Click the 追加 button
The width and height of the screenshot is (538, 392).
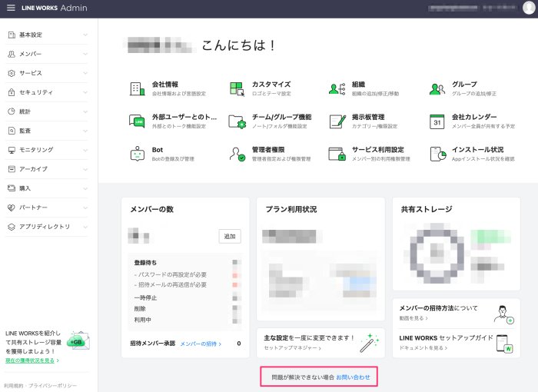pyautogui.click(x=230, y=236)
